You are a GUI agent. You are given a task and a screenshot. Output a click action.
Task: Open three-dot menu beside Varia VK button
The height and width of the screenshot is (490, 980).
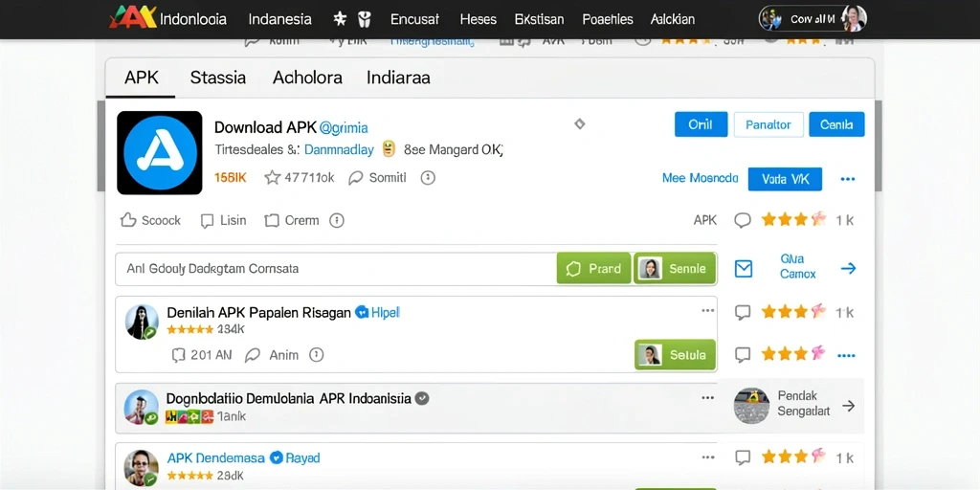tap(848, 179)
